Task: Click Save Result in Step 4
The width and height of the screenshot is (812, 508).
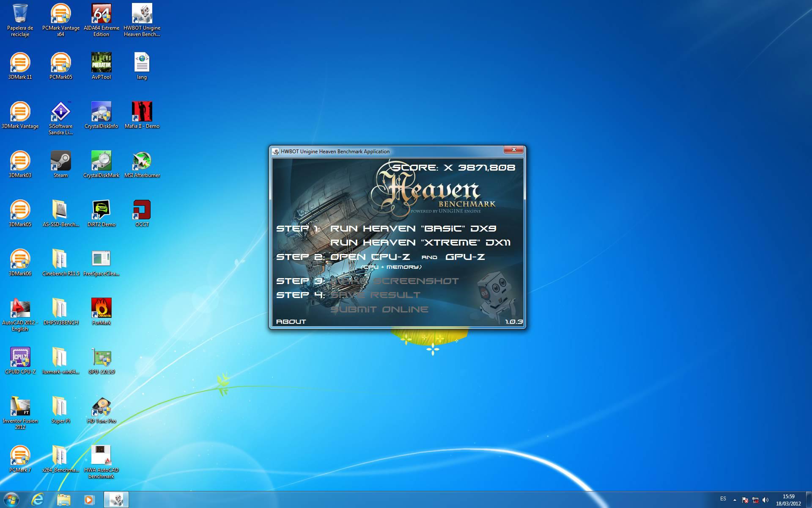Action: pyautogui.click(x=376, y=295)
